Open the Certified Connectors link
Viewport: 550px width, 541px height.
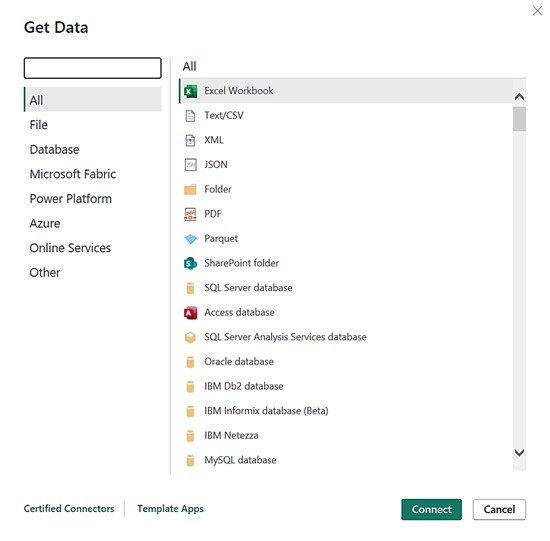coord(69,508)
